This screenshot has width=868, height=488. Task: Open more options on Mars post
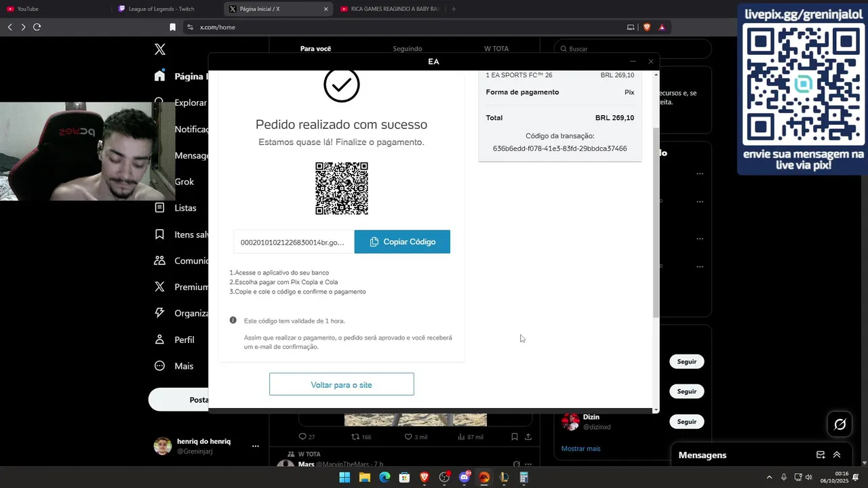pos(528,464)
